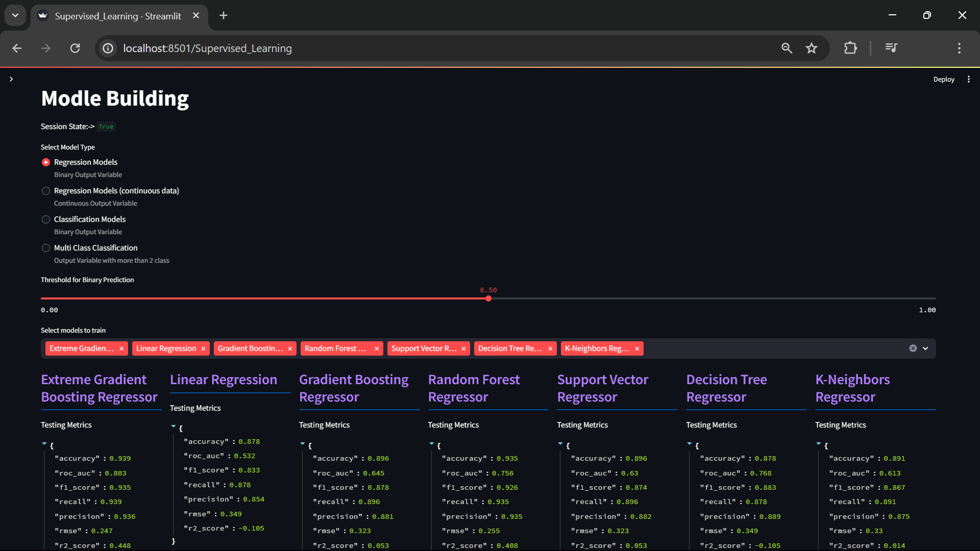Open the Streamlit app menu

click(x=969, y=79)
